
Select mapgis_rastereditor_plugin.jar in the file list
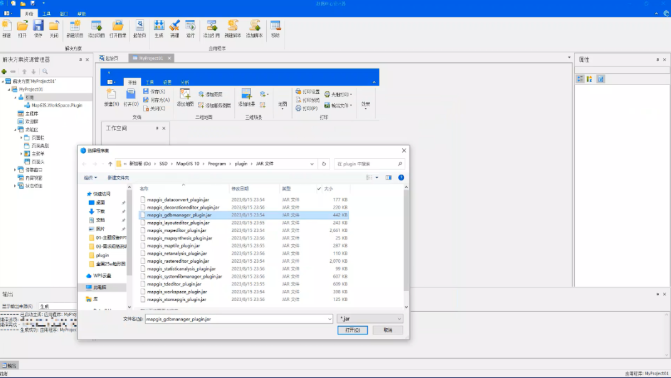[x=178, y=261]
